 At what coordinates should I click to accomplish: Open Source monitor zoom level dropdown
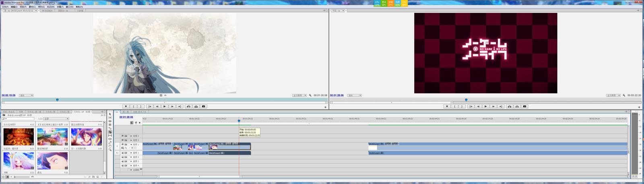pos(26,95)
